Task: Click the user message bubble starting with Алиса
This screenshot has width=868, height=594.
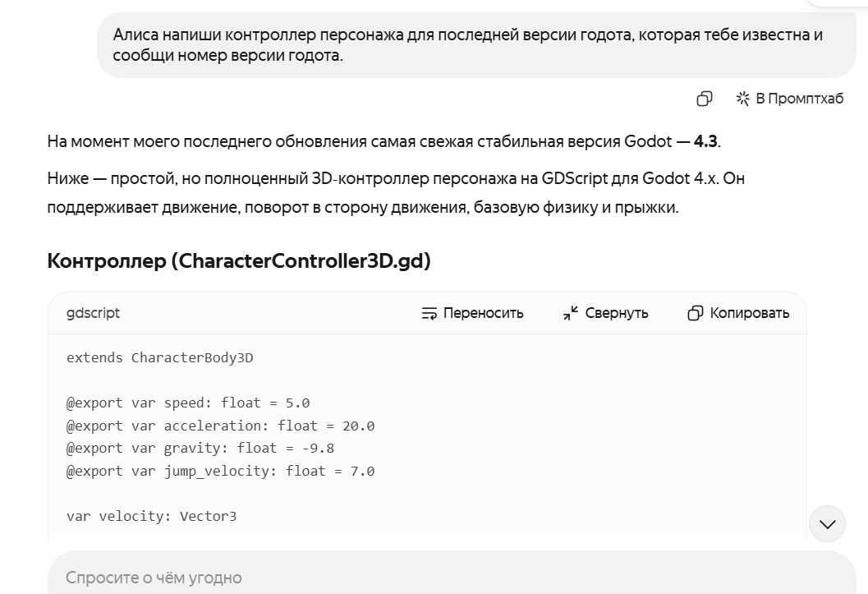Action: pyautogui.click(x=476, y=45)
